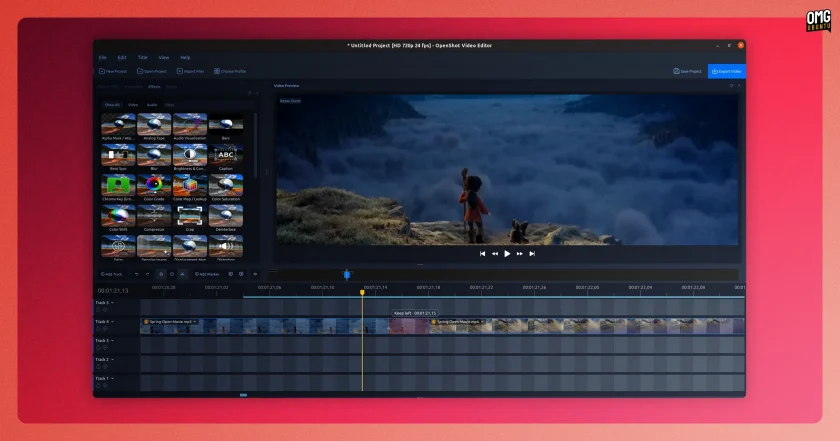Click the Open Project button
This screenshot has height=441, width=840.
[x=152, y=71]
